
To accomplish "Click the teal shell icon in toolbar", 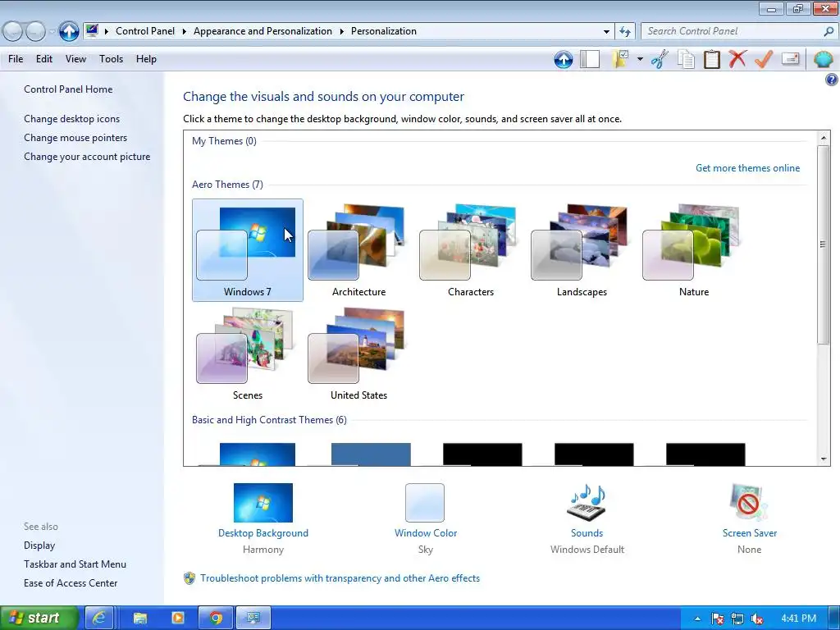I will click(823, 59).
